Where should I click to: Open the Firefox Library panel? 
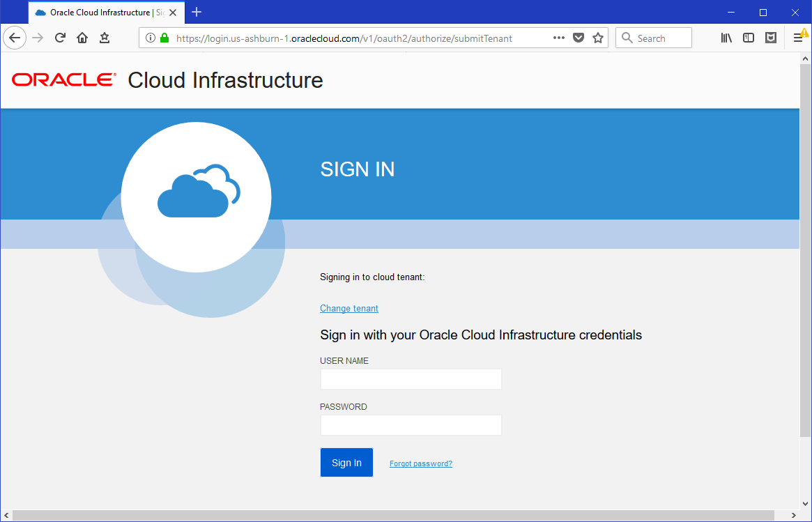[726, 38]
